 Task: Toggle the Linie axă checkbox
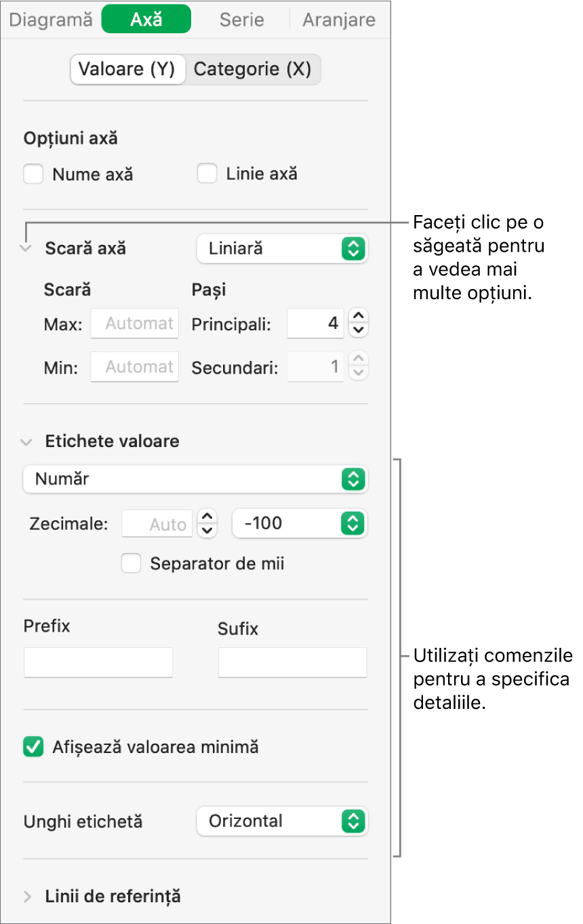pos(207,174)
